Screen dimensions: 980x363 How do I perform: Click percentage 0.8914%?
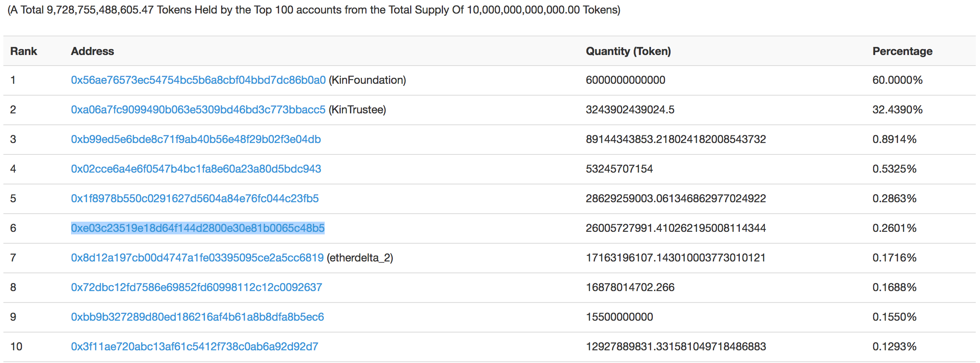895,139
